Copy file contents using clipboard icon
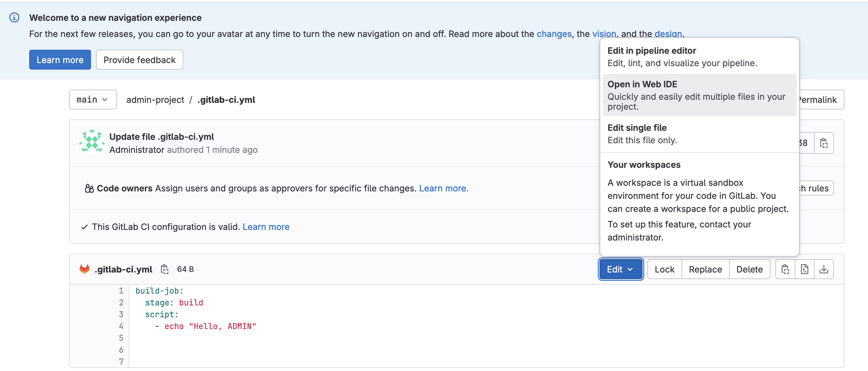Screen dimensions: 868x371 [x=785, y=269]
